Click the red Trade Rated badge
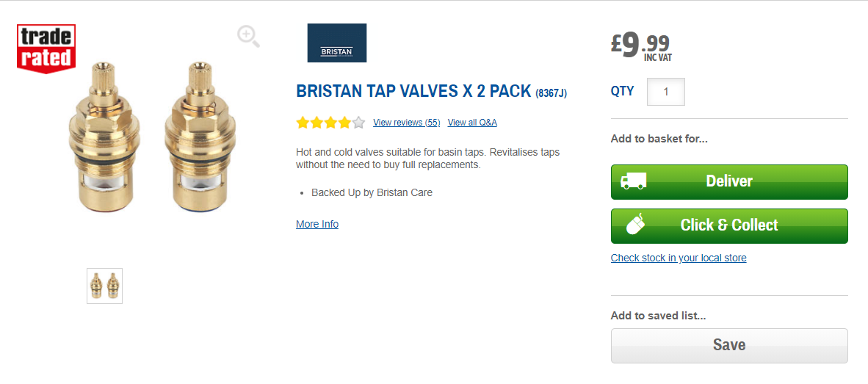This screenshot has height=384, width=868. click(x=46, y=48)
